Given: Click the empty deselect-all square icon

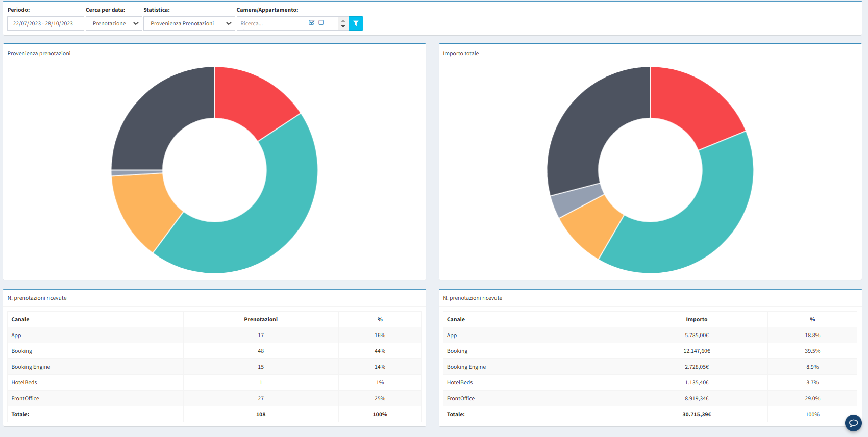Looking at the screenshot, I should click(x=321, y=22).
